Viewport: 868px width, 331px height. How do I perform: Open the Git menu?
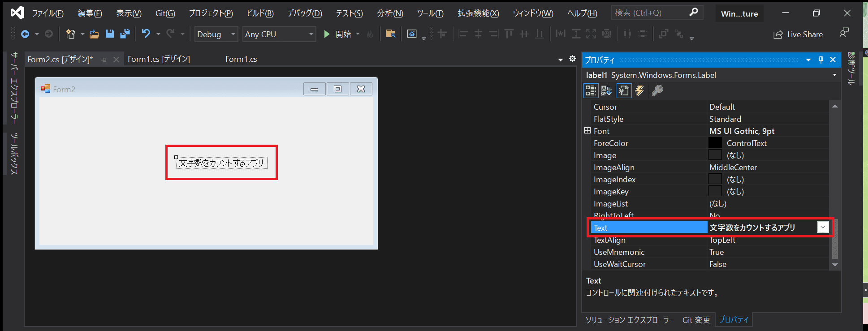click(x=165, y=13)
